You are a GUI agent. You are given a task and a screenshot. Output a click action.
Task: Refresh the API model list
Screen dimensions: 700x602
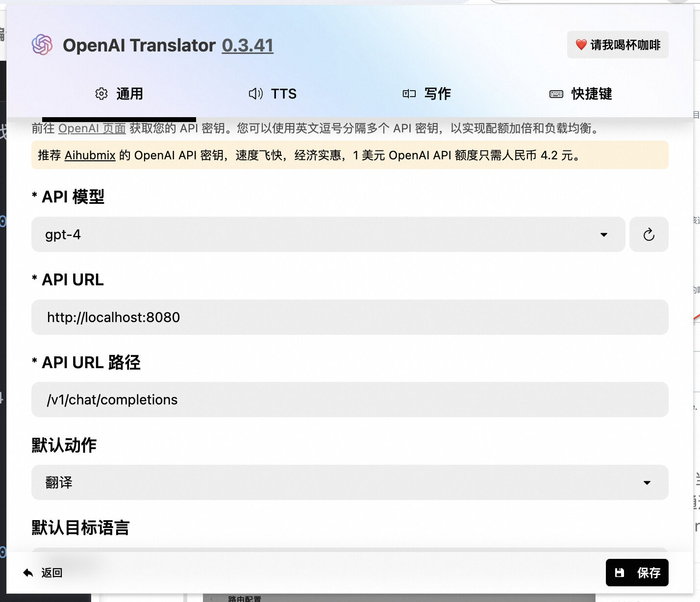pos(649,234)
